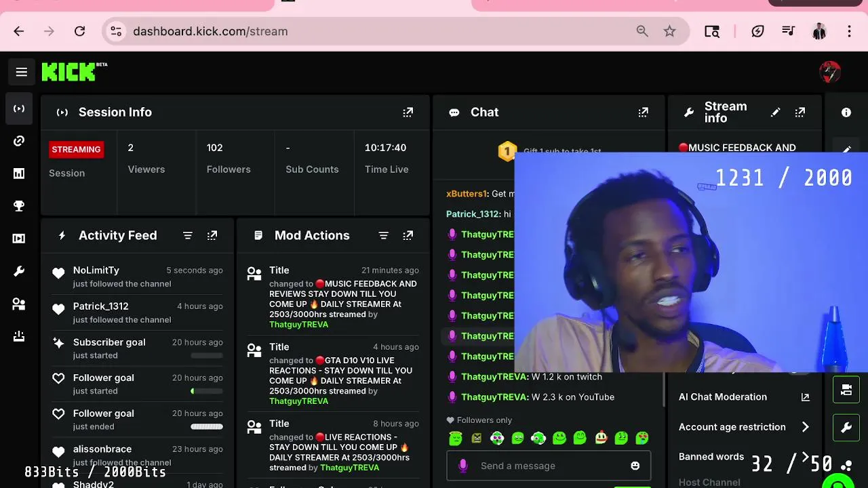The image size is (868, 488).
Task: Edit Stream info with the pencil icon
Action: tap(776, 113)
